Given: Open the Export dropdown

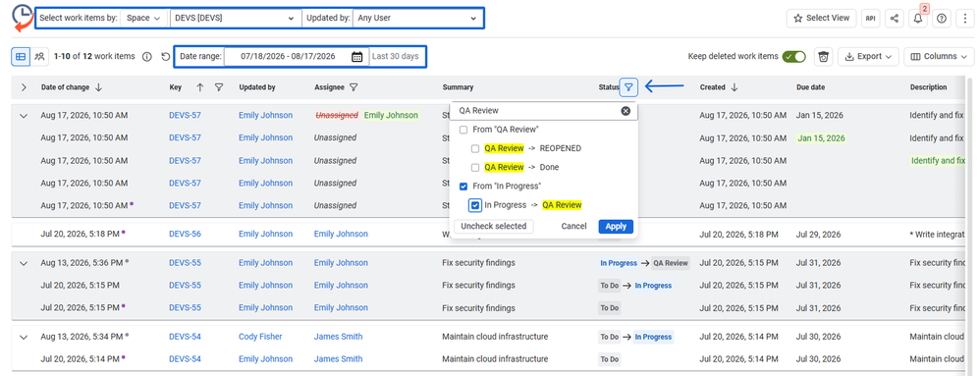Looking at the screenshot, I should [x=868, y=56].
